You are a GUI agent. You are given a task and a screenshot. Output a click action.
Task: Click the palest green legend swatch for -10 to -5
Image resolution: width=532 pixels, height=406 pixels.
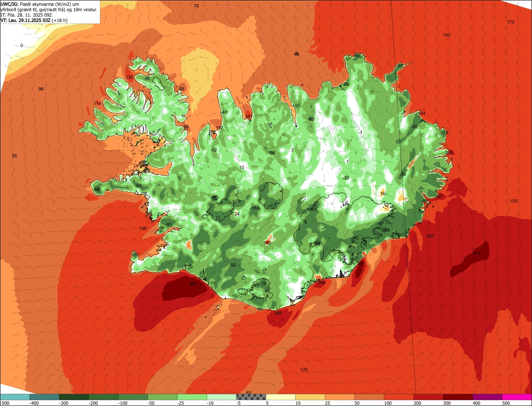[x=222, y=397]
